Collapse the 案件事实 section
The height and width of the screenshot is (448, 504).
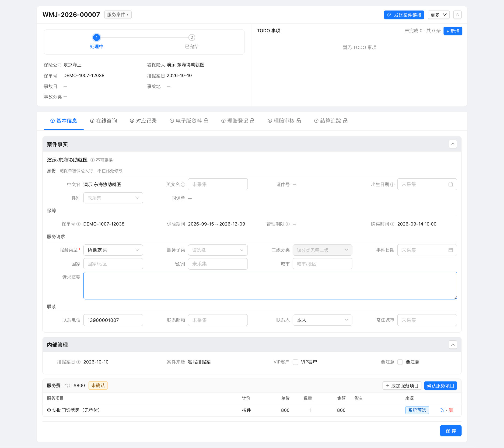pyautogui.click(x=453, y=144)
